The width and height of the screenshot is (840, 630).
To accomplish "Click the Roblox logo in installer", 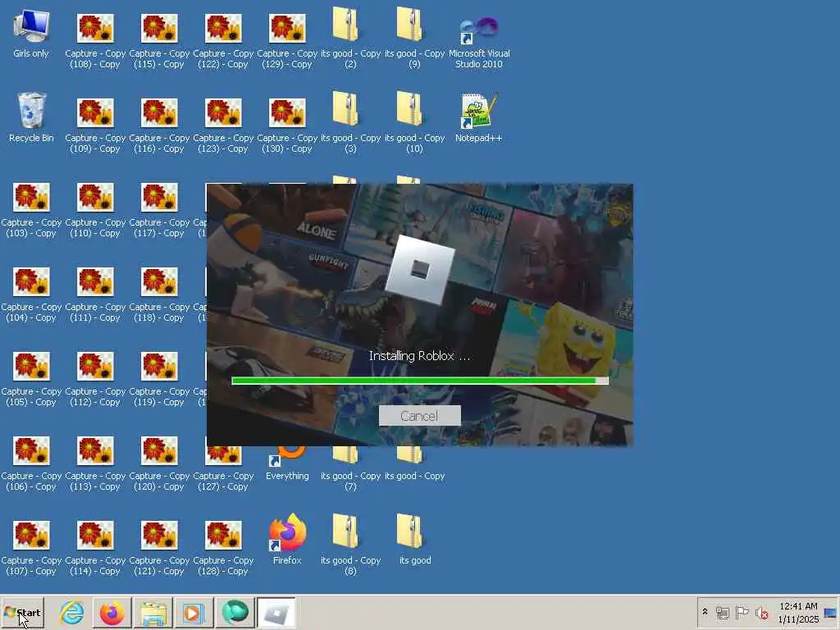I will click(x=420, y=270).
